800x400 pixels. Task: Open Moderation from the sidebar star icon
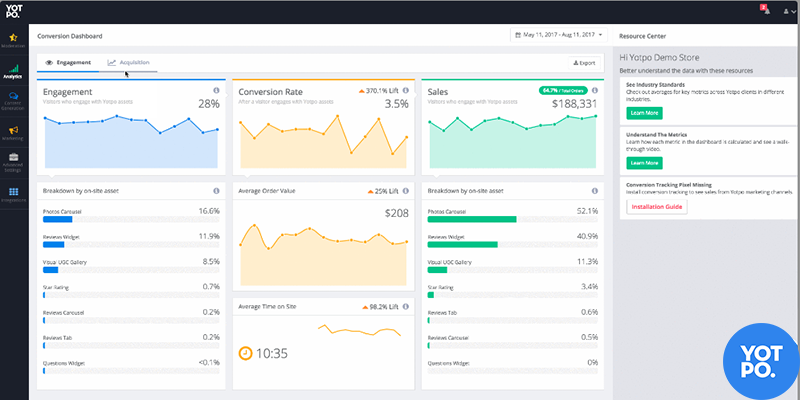(x=12, y=39)
